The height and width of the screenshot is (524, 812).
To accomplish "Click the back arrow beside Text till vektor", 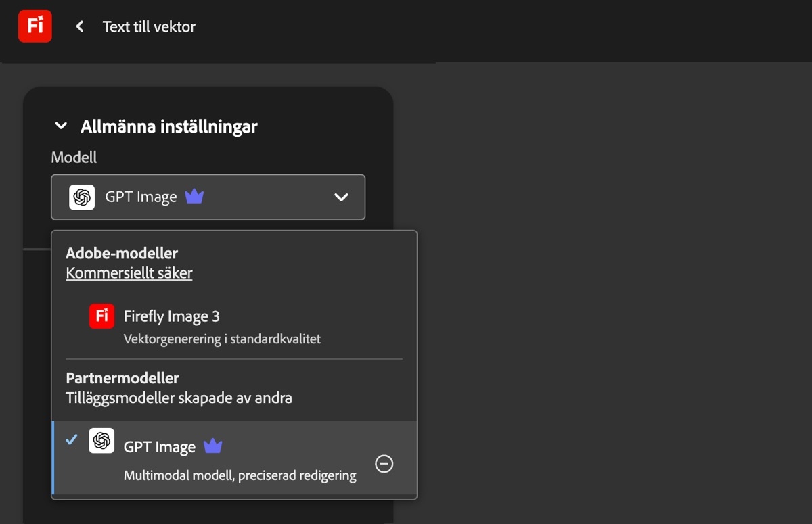I will click(79, 26).
